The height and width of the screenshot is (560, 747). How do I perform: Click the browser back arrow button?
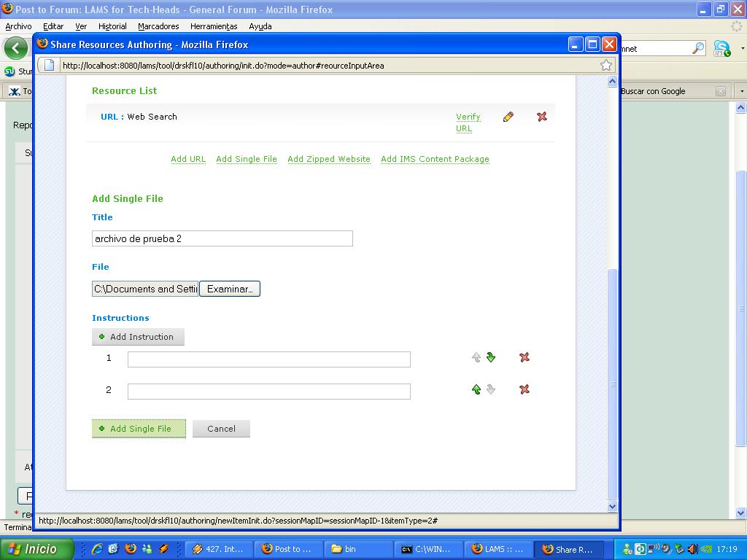(16, 49)
